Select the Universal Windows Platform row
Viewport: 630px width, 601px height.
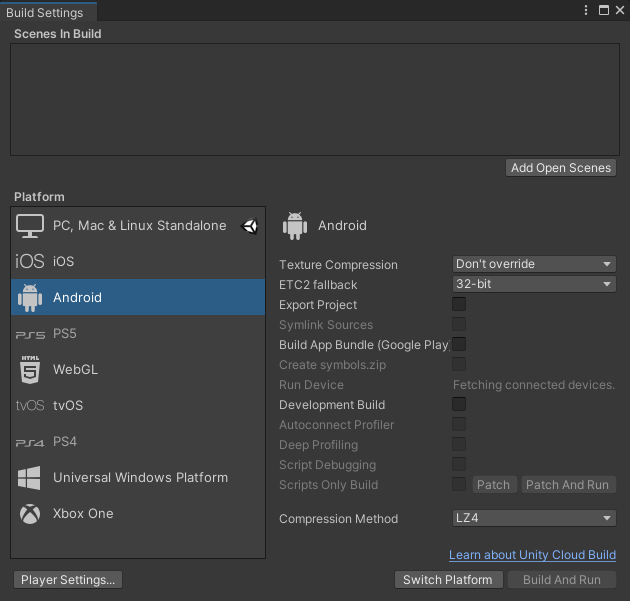pyautogui.click(x=138, y=478)
